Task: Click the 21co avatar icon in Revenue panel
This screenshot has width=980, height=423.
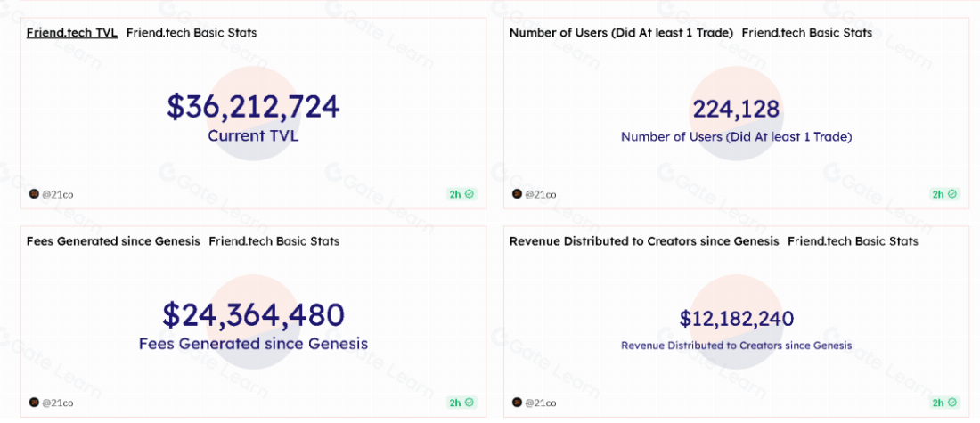Action: coord(517,403)
